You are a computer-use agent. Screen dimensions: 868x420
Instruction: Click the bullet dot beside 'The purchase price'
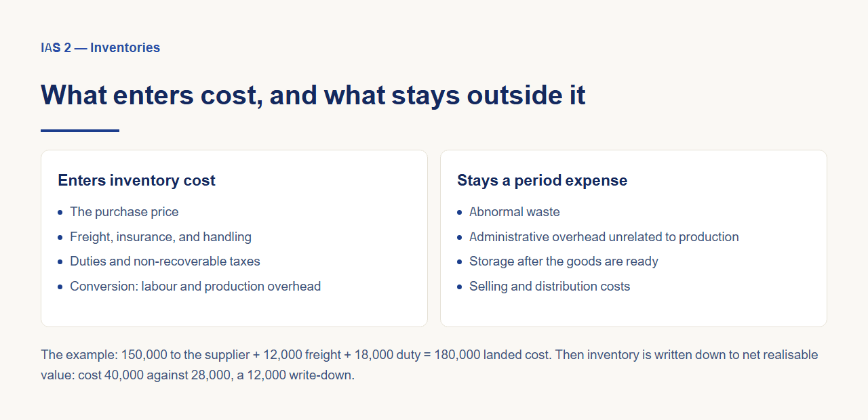pos(60,213)
